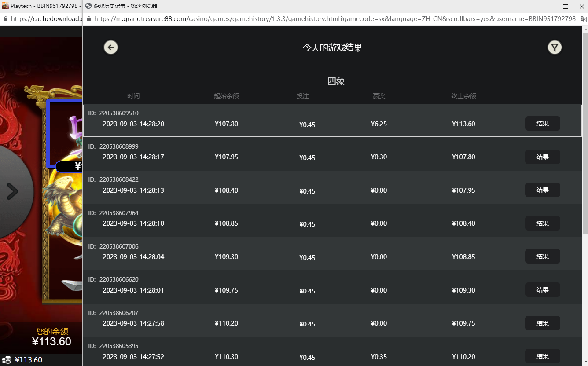
Task: Click the Playtech tab favicon
Action: pyautogui.click(x=5, y=6)
